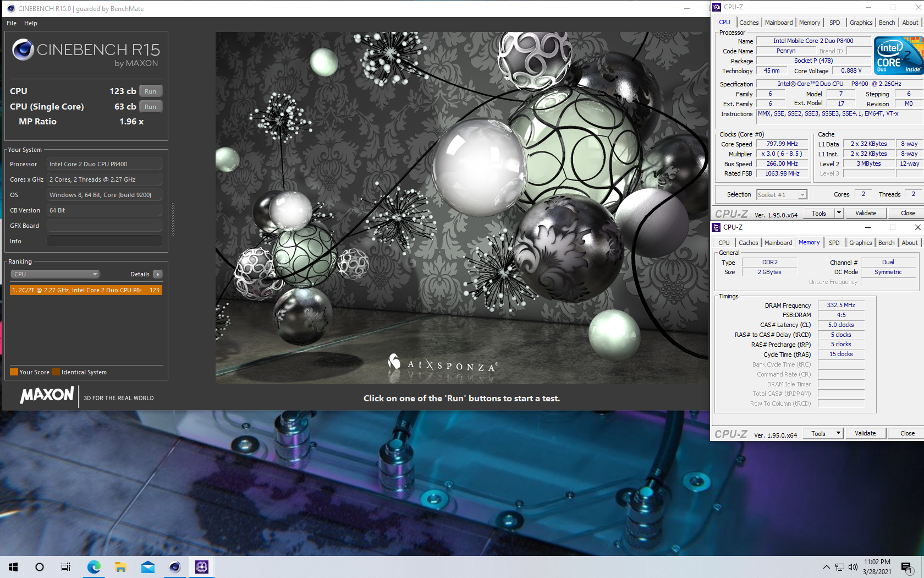Open Bench tab in lower CPU-Z window
The image size is (924, 578).
tap(887, 243)
